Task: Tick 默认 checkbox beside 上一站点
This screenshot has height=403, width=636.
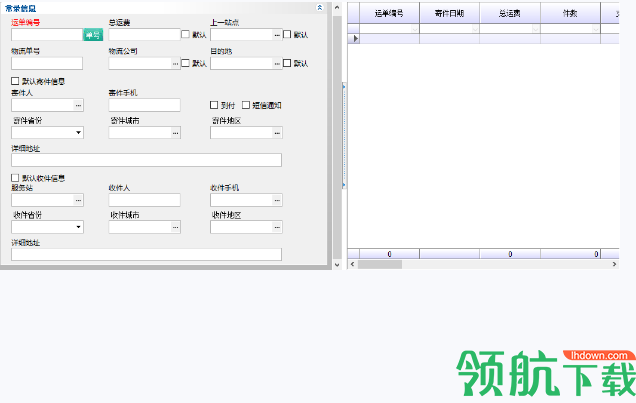Action: (x=287, y=34)
